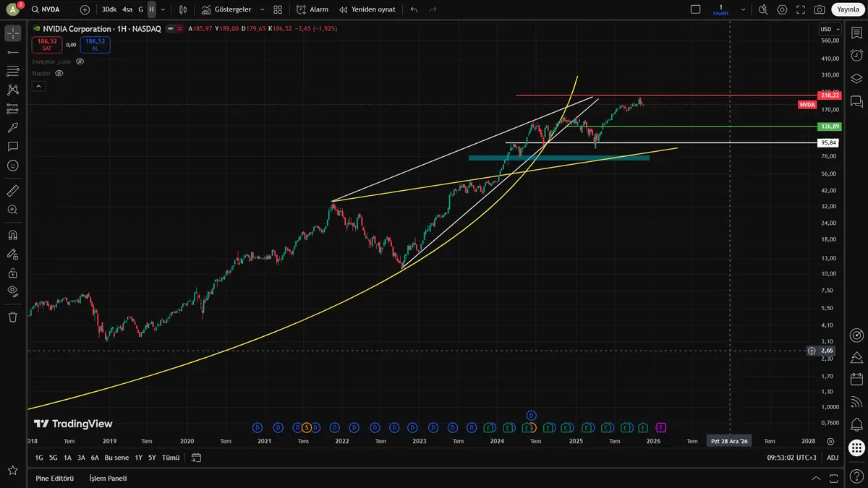868x488 pixels.
Task: Enter fullscreen mode
Action: pyautogui.click(x=801, y=9)
